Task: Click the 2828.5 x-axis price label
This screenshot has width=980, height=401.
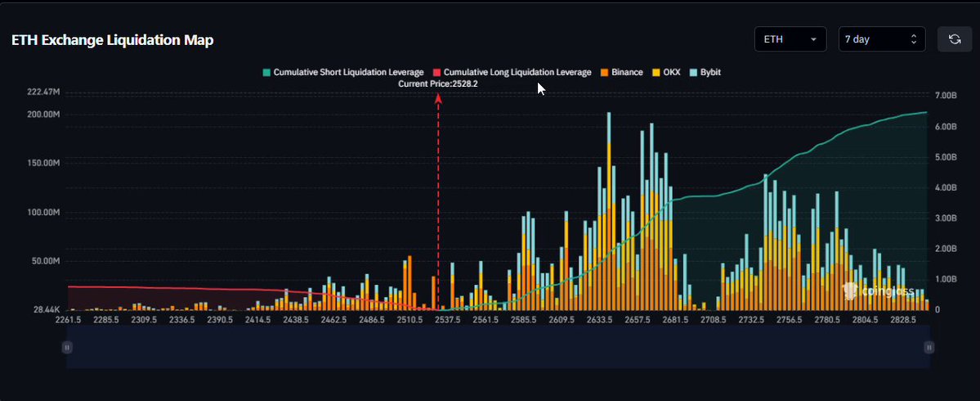Action: pos(903,320)
